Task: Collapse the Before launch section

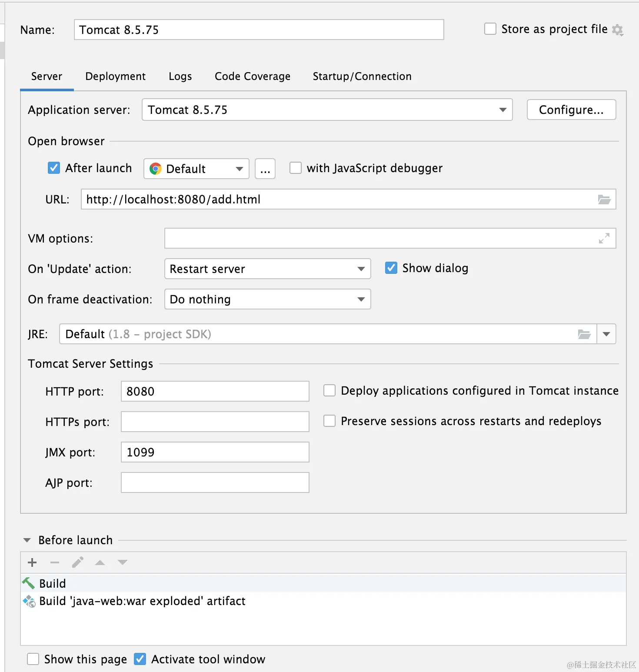Action: tap(27, 540)
